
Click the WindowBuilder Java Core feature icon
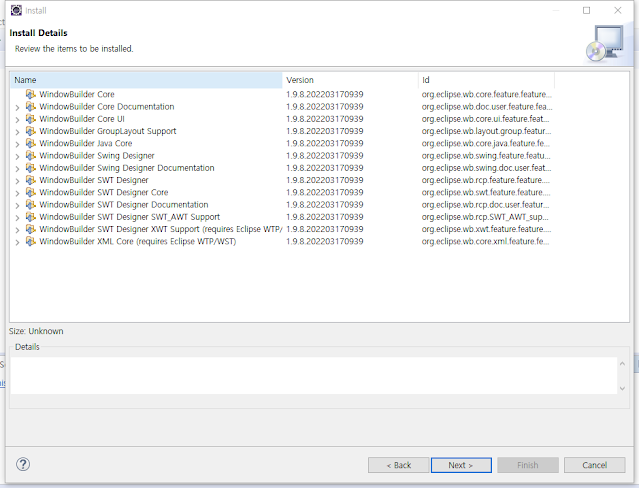31,143
